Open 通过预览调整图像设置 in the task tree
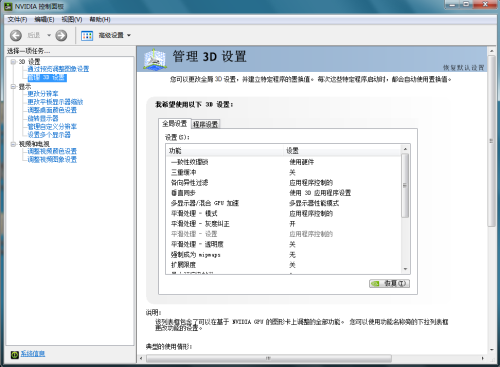500x367 pixels. (58, 69)
